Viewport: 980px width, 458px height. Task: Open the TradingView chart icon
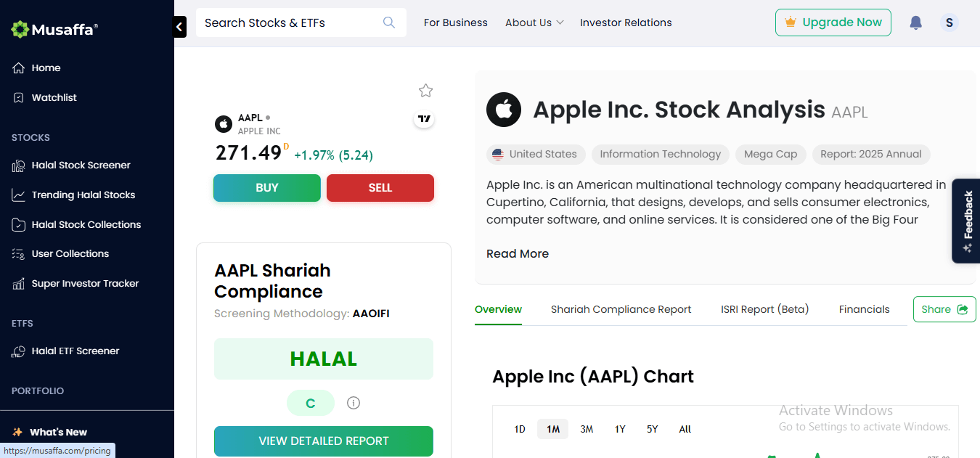(424, 118)
